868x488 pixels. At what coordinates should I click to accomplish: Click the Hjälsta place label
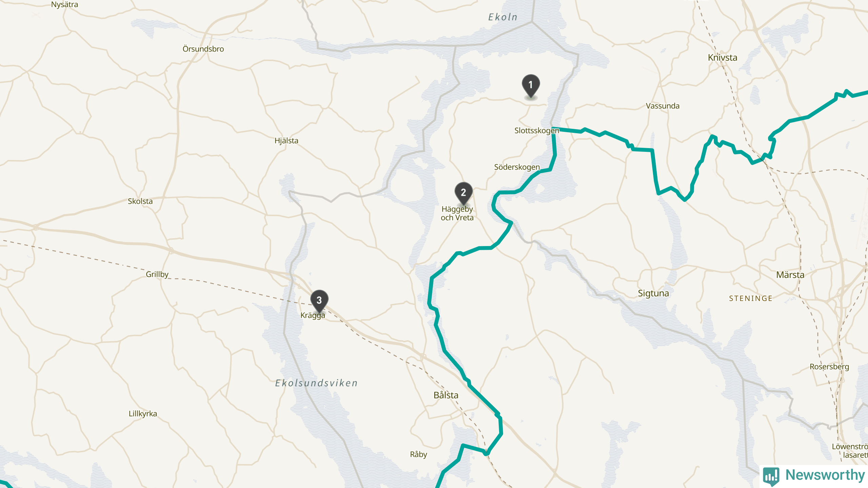pos(287,141)
